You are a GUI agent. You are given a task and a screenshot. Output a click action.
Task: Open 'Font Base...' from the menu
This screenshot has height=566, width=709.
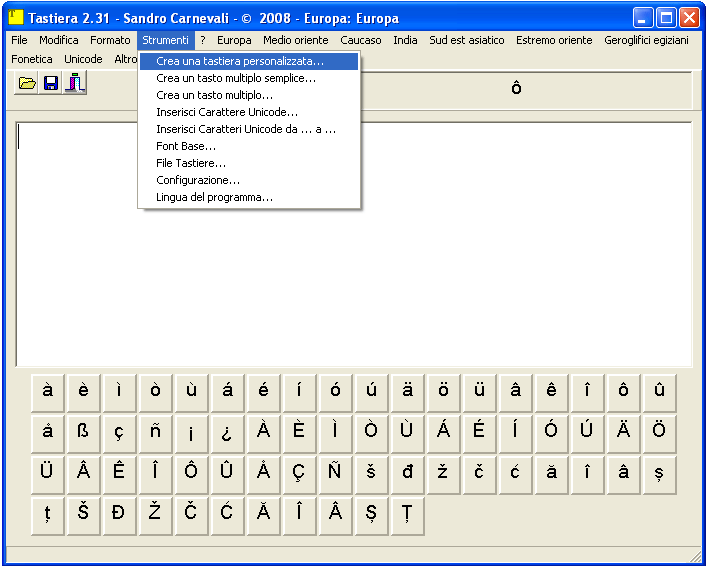[249, 146]
